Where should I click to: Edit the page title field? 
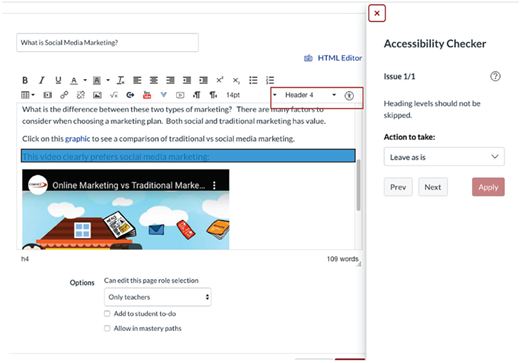click(107, 42)
